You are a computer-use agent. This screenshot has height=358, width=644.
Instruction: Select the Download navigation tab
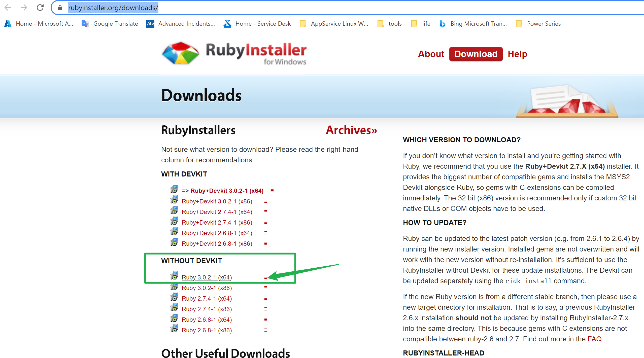476,54
